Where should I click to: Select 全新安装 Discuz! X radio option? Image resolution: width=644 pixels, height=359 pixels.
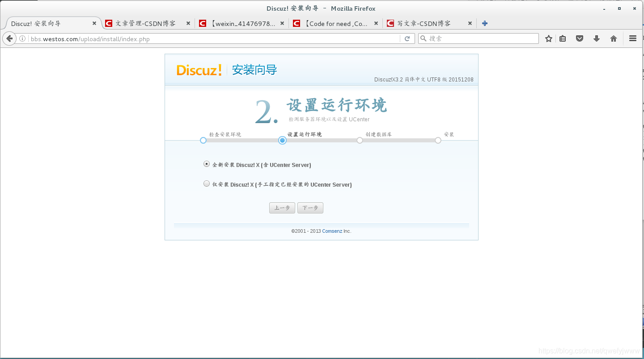click(207, 164)
